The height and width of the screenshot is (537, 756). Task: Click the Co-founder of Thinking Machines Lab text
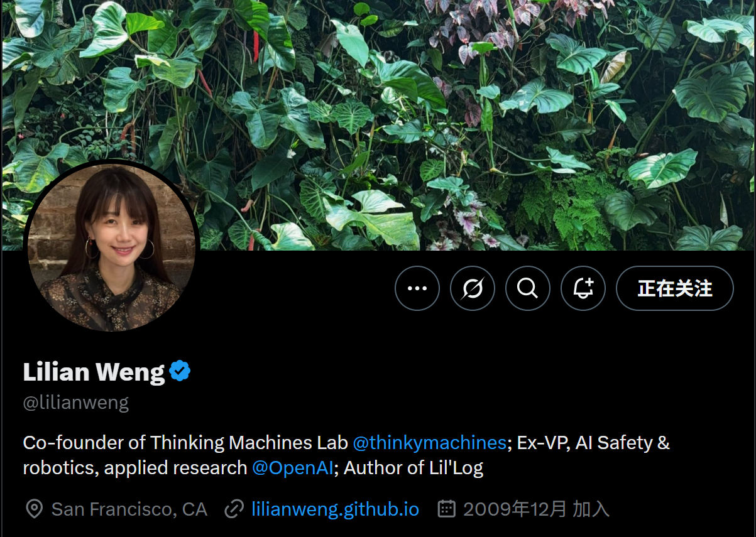(x=185, y=443)
